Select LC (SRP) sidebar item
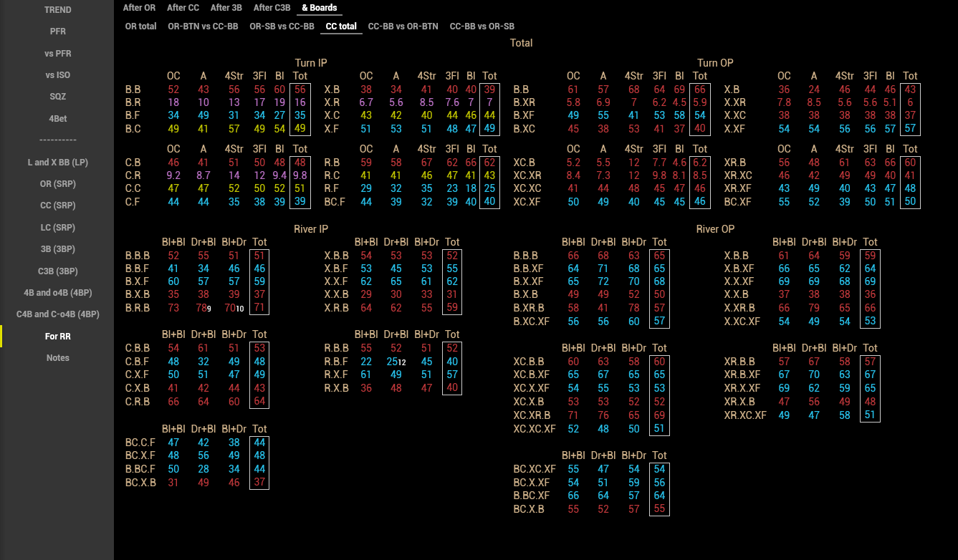The height and width of the screenshot is (560, 958). [x=57, y=228]
